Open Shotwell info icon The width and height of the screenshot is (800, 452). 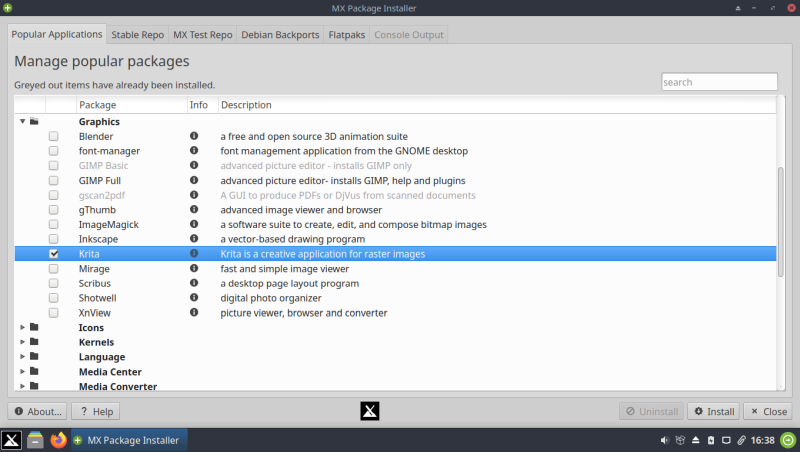tap(194, 297)
